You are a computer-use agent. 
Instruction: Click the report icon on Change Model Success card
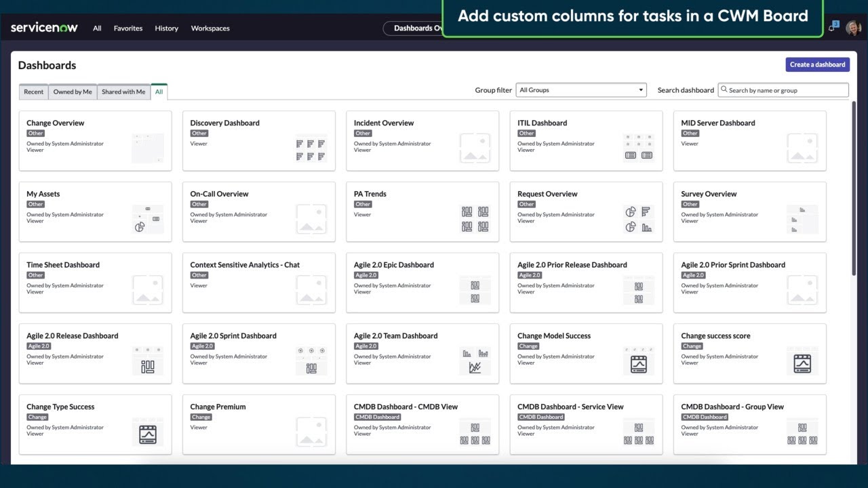[638, 363]
